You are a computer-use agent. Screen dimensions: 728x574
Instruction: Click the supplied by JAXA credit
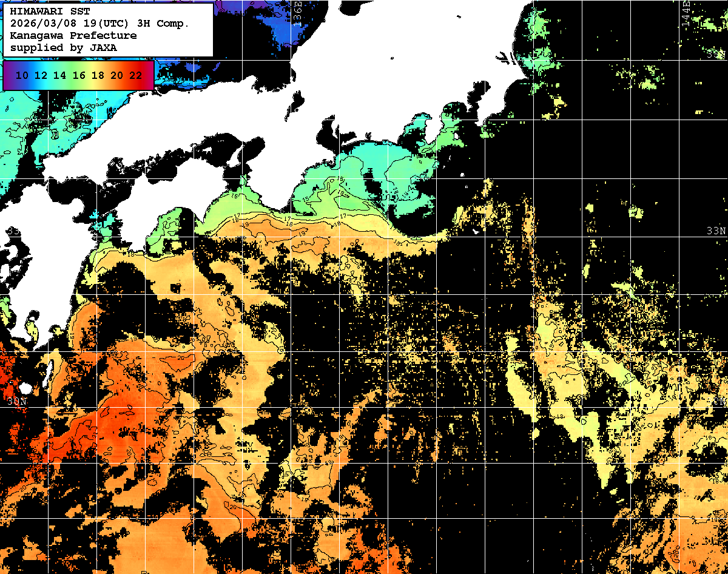[64, 47]
